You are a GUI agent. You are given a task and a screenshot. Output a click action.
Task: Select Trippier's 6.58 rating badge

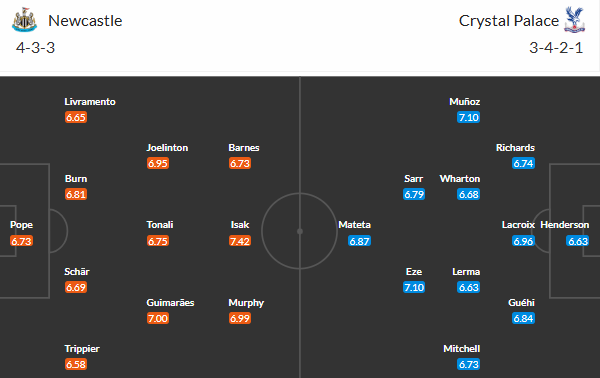coord(76,364)
